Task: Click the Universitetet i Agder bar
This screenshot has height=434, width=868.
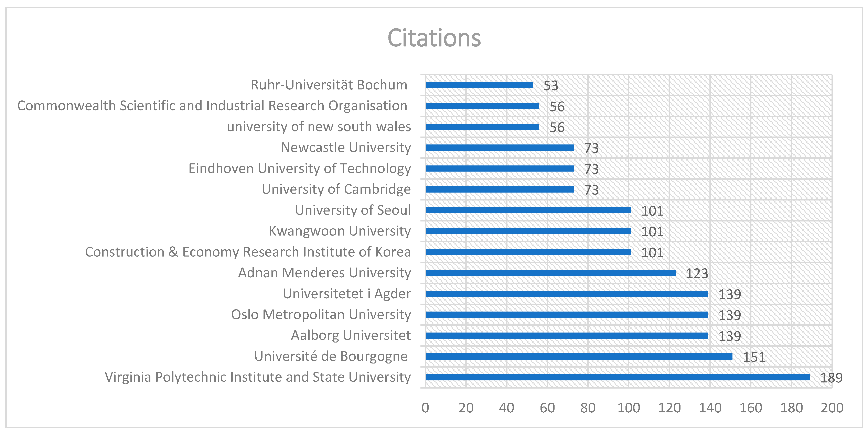Action: [566, 294]
